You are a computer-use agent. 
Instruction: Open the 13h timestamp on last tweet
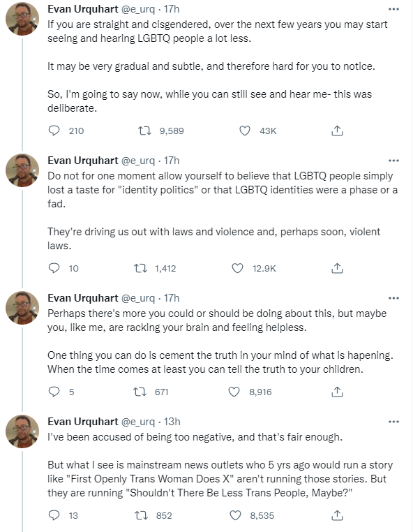point(172,422)
